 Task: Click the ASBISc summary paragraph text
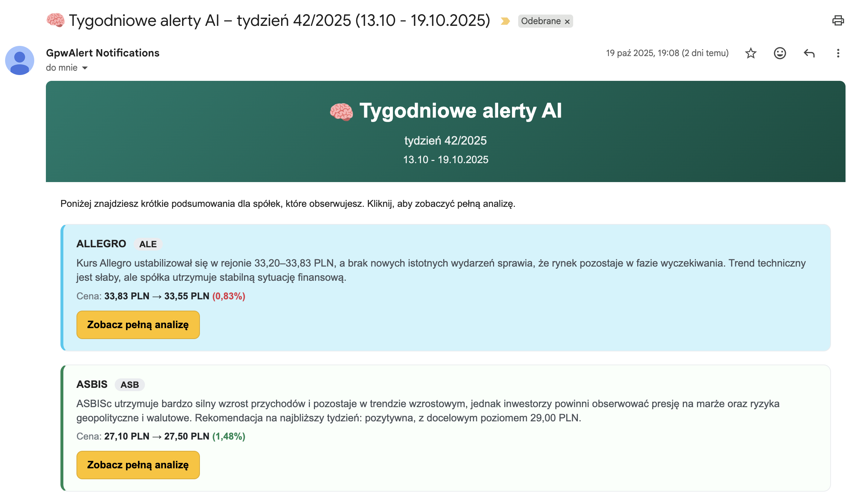point(428,411)
